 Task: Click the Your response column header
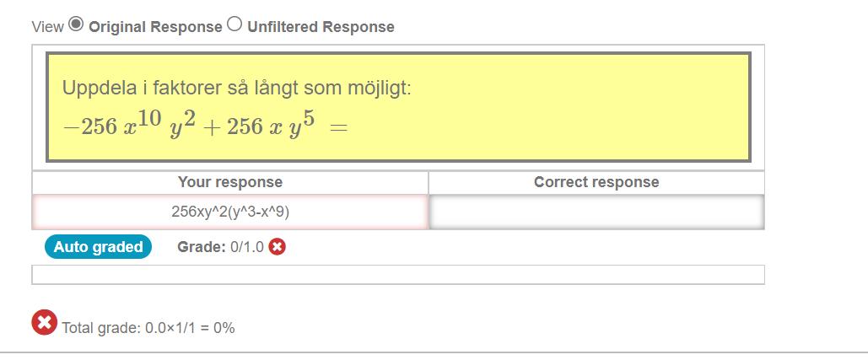[230, 182]
